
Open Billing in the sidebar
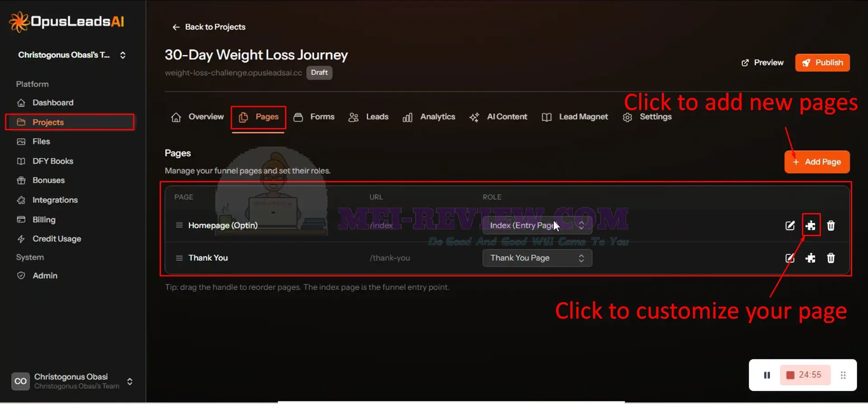coord(44,219)
